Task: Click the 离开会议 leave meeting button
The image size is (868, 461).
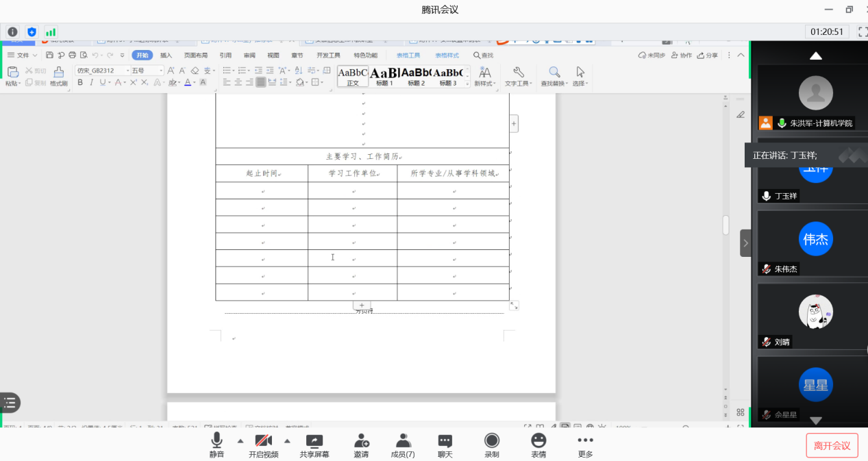Action: [832, 445]
